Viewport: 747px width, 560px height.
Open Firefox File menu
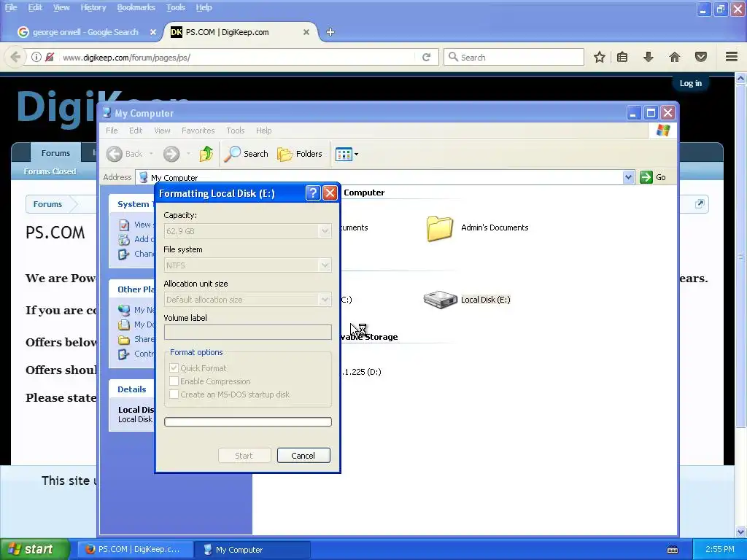coord(10,7)
